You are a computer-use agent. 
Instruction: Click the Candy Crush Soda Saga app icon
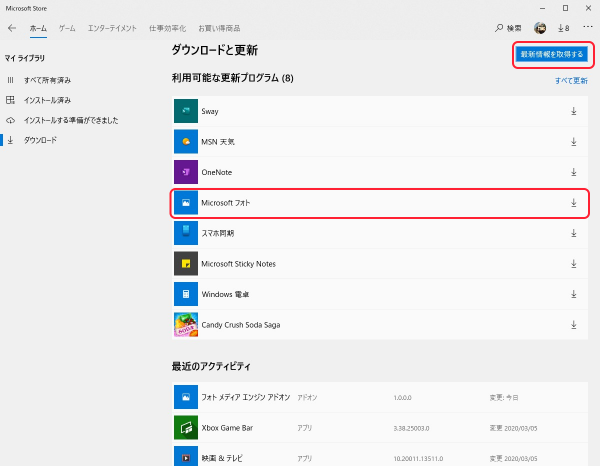pyautogui.click(x=184, y=326)
